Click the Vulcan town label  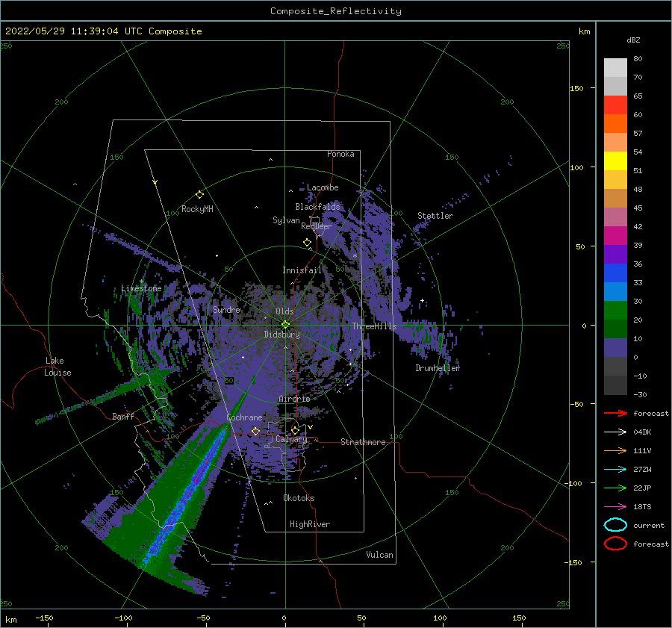380,555
